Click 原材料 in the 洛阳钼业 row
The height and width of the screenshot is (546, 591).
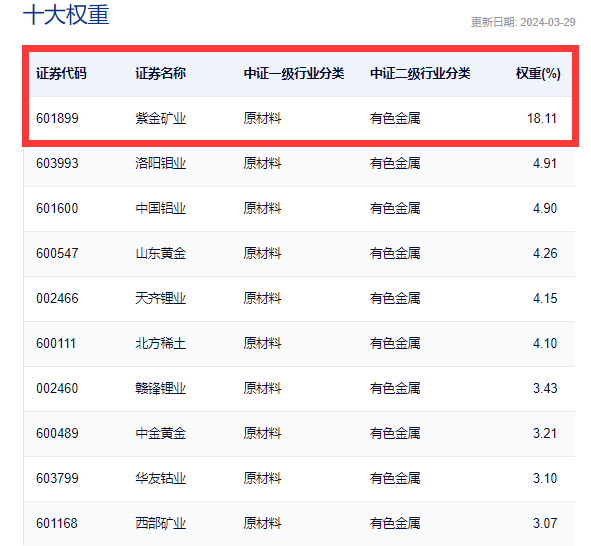pos(262,163)
